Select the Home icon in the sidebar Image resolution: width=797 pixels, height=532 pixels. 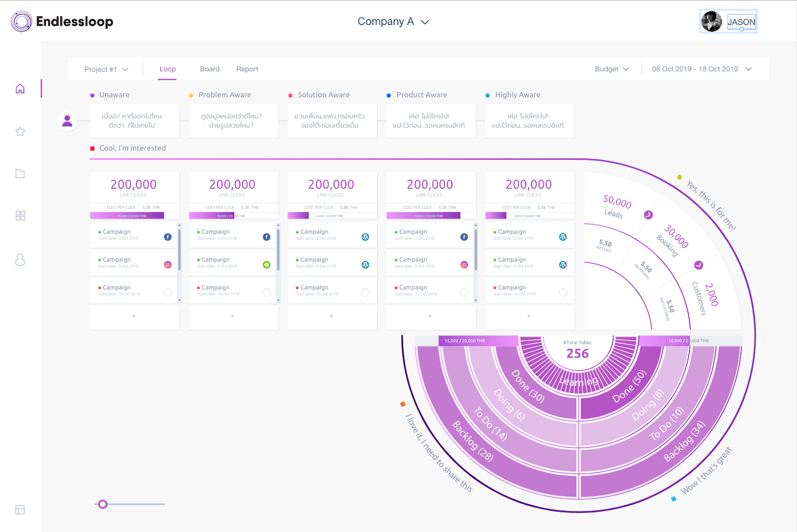click(20, 88)
